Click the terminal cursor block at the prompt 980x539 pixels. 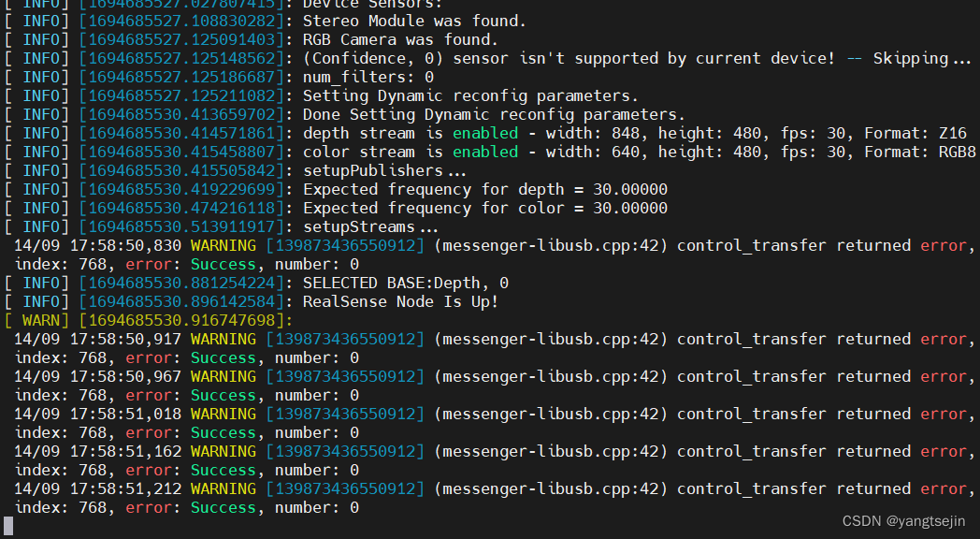8,527
